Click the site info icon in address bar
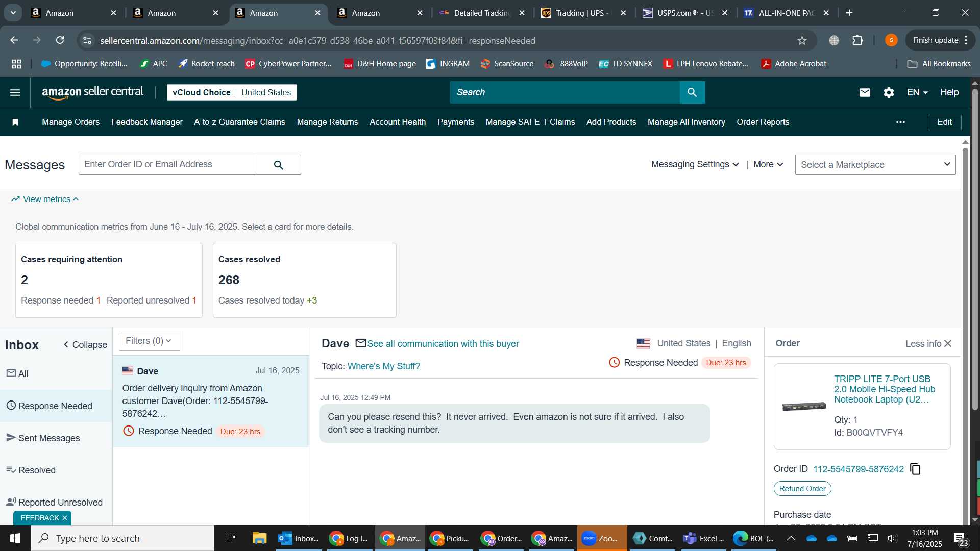 (x=87, y=40)
